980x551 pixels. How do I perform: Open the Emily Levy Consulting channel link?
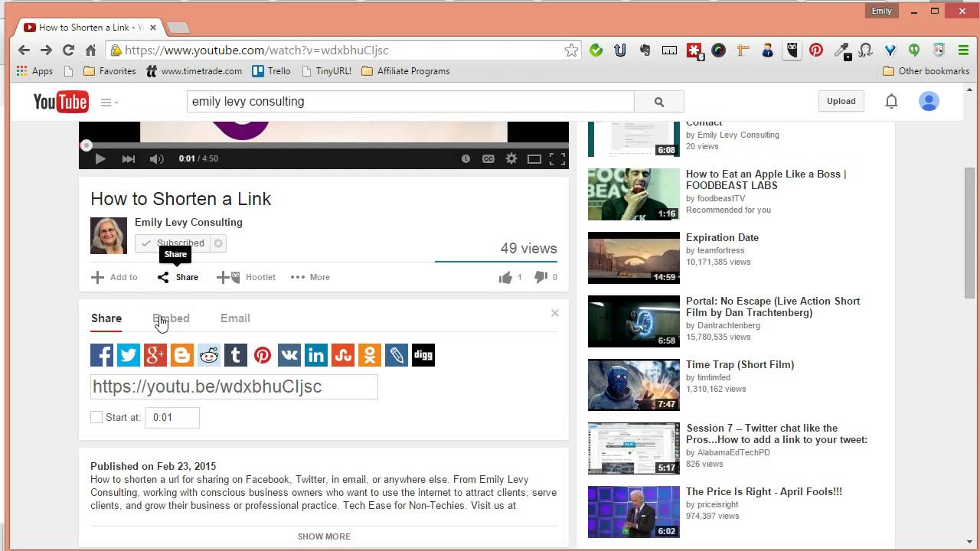pos(188,223)
